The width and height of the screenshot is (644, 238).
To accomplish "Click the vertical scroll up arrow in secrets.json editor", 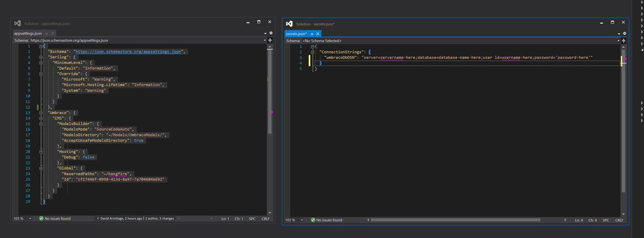I will [x=624, y=47].
